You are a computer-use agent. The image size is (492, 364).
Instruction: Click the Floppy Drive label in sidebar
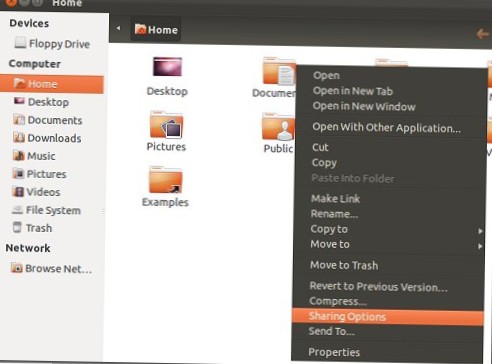[59, 44]
